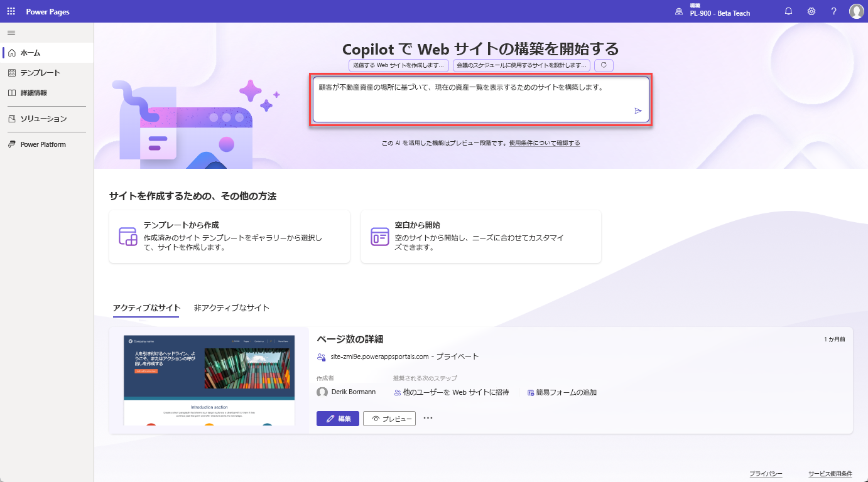Screen dimensions: 868x482
Task: Open Power Platform in the sidebar
Action: click(47, 144)
